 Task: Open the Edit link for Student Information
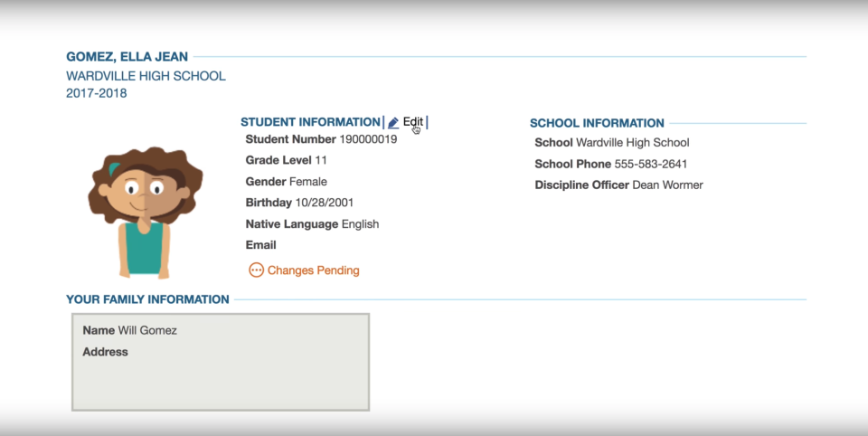(x=412, y=122)
